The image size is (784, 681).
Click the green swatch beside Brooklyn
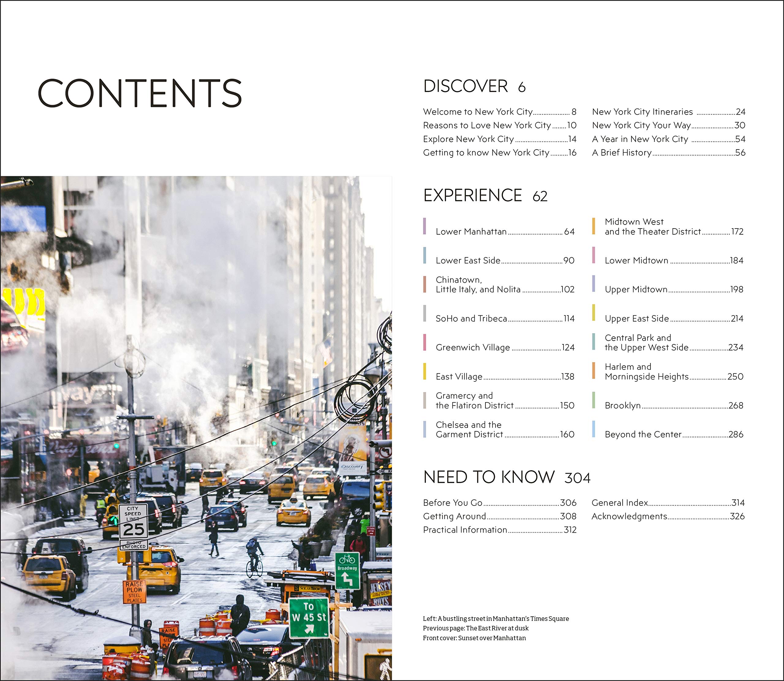593,400
